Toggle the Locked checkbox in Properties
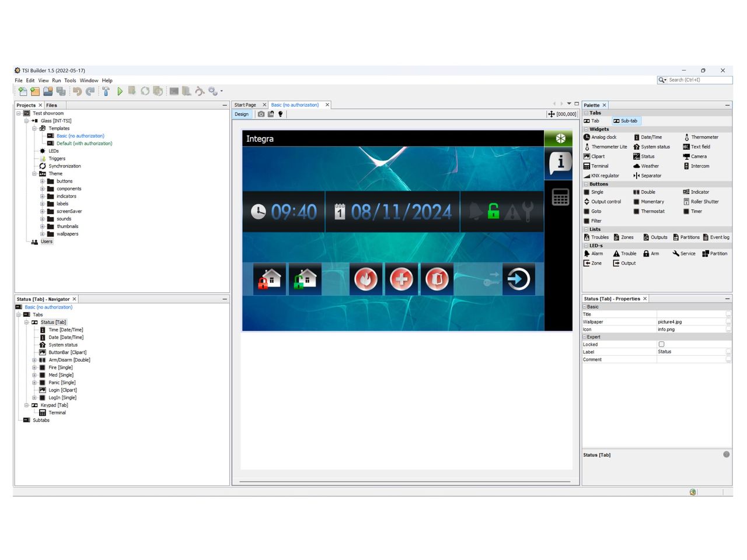Image resolution: width=747 pixels, height=560 pixels. 661,344
